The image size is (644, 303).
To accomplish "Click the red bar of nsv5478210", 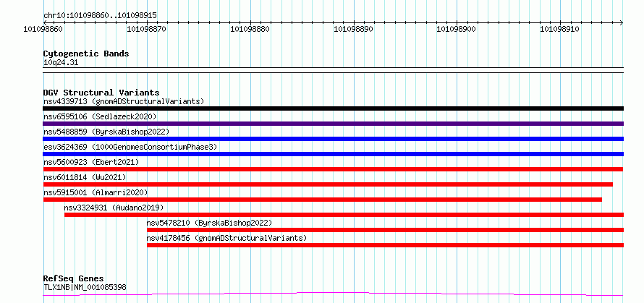I will tap(385, 230).
